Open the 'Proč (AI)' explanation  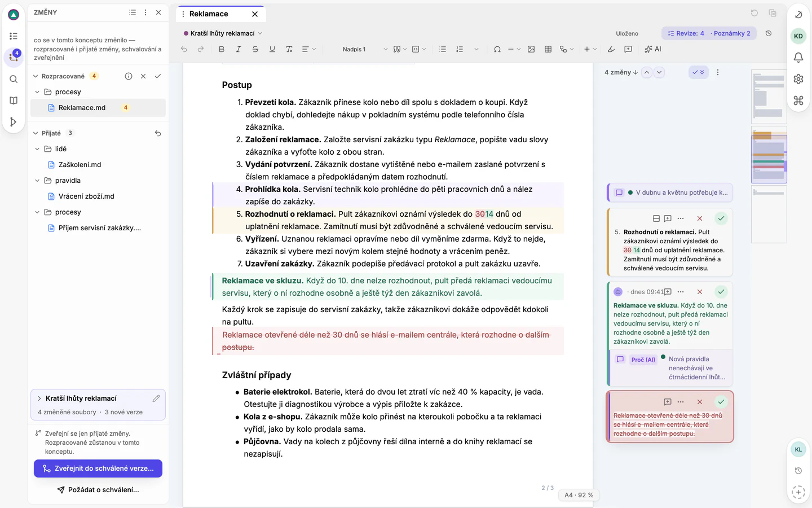click(x=643, y=360)
